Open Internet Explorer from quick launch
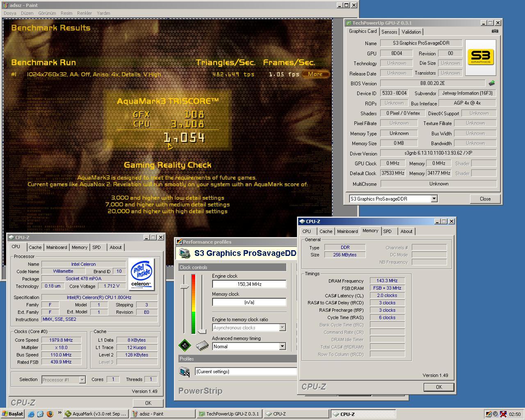 pyautogui.click(x=31, y=414)
